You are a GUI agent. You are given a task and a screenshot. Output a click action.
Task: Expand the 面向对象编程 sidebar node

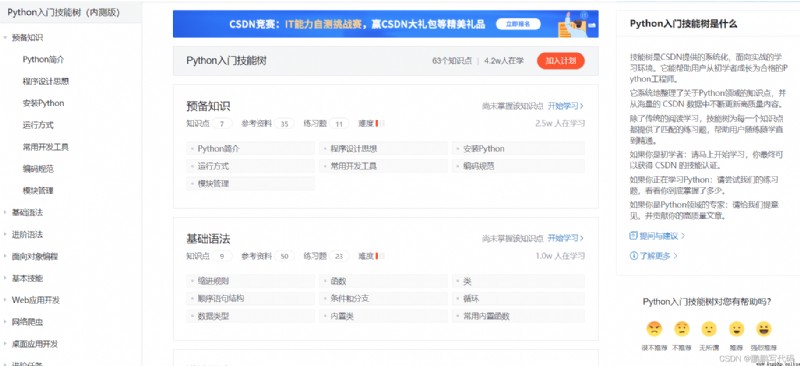(5, 257)
